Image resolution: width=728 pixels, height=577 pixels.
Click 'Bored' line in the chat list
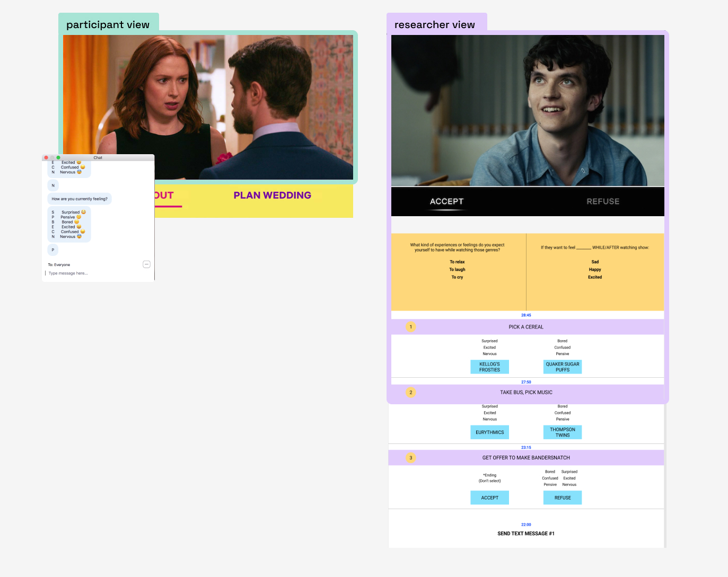coord(66,222)
